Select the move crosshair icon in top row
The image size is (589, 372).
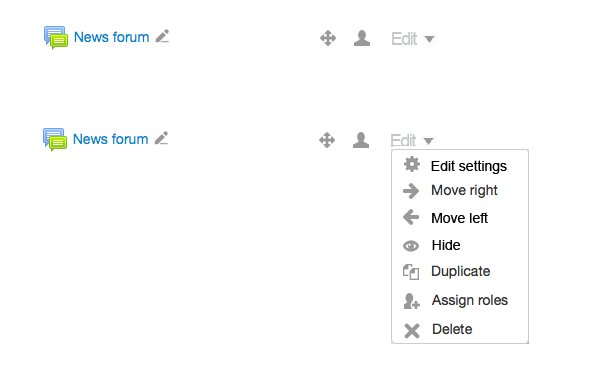pyautogui.click(x=328, y=38)
